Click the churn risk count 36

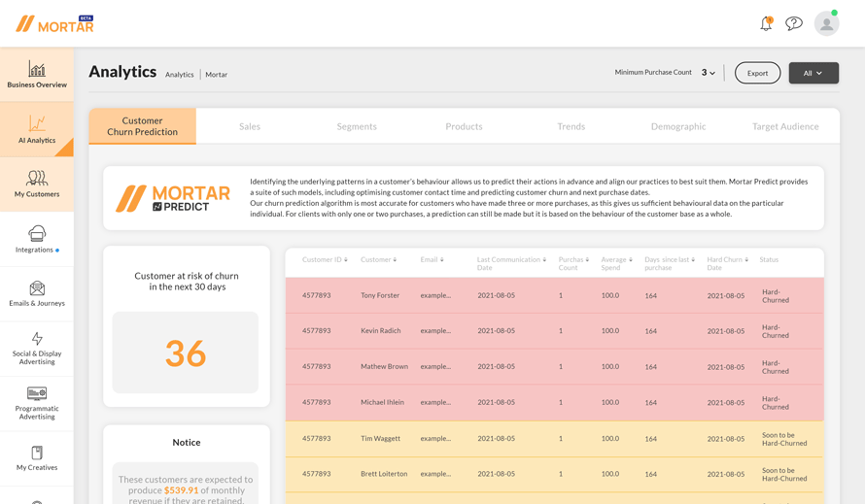(x=186, y=353)
